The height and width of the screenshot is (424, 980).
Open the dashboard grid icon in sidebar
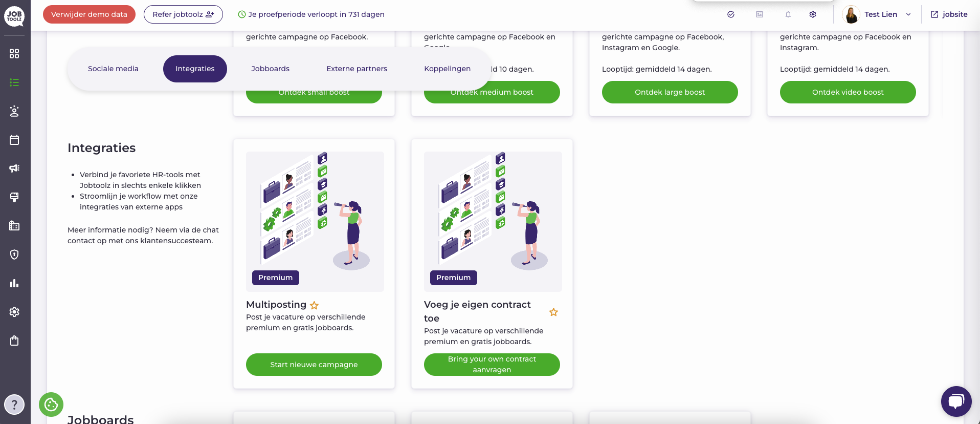[x=14, y=54]
